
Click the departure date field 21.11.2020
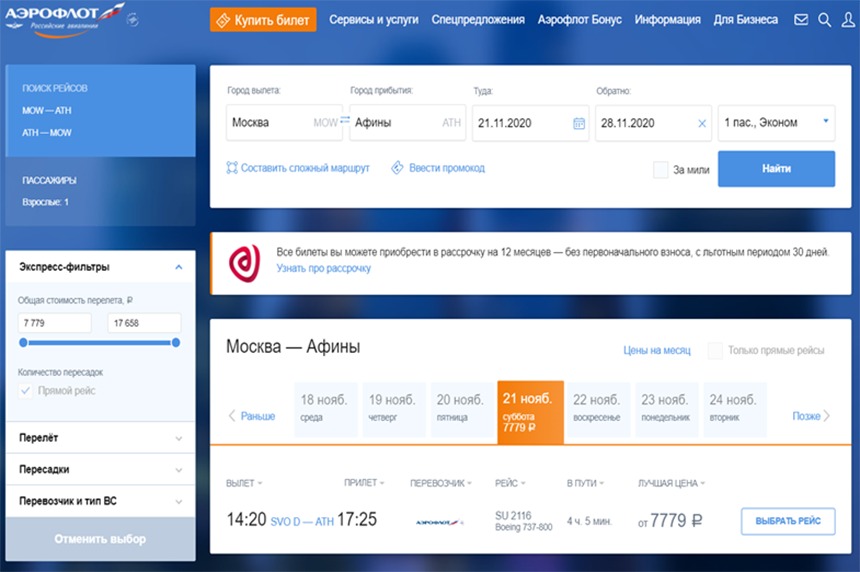[x=530, y=123]
